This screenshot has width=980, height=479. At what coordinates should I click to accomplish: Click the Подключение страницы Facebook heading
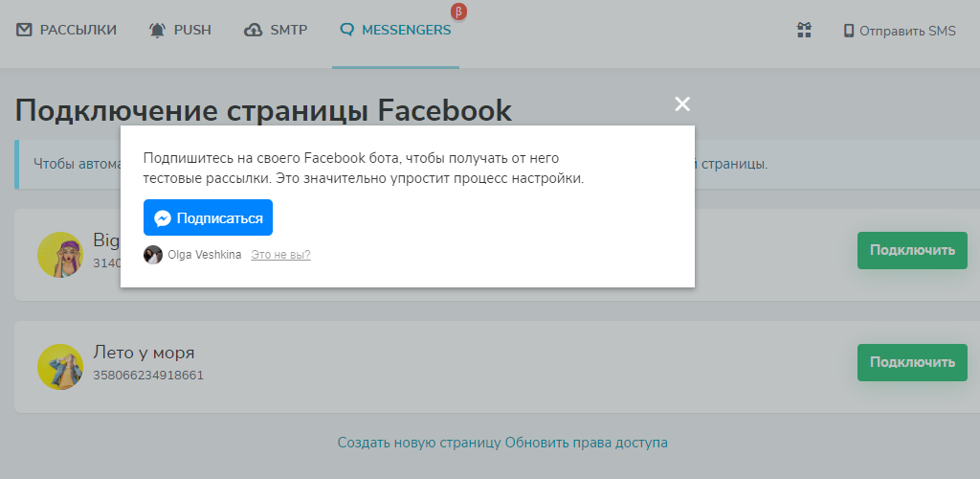coord(263,111)
